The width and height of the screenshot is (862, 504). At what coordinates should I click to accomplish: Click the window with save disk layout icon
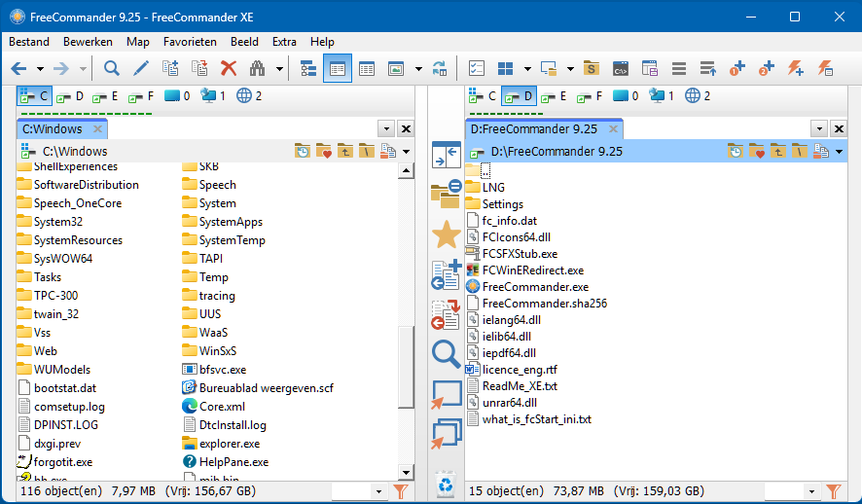[650, 69]
